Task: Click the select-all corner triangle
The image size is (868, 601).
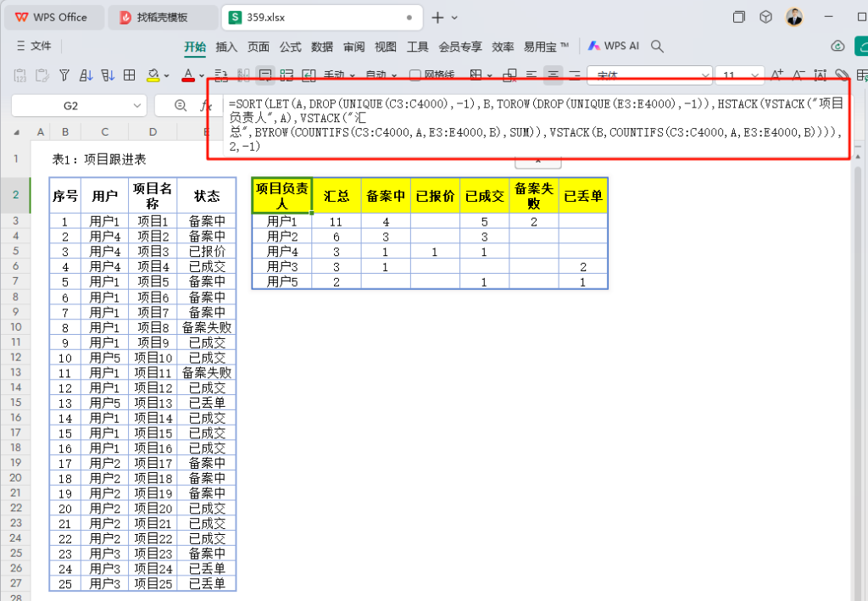Action: pos(17,132)
